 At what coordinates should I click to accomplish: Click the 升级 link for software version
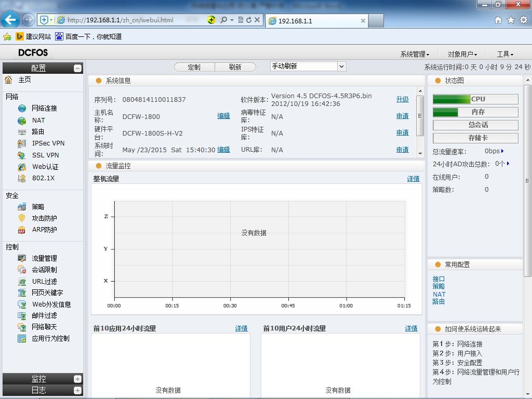point(403,99)
